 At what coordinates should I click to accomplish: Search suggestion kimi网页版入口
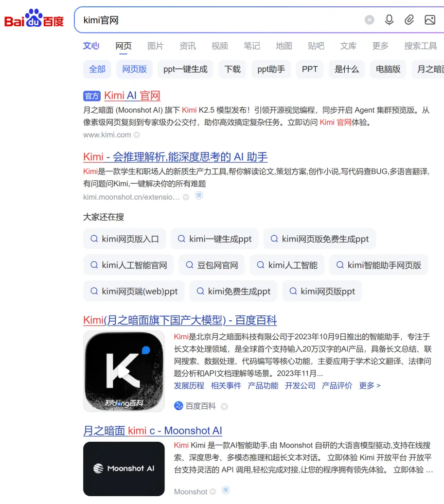coord(124,239)
